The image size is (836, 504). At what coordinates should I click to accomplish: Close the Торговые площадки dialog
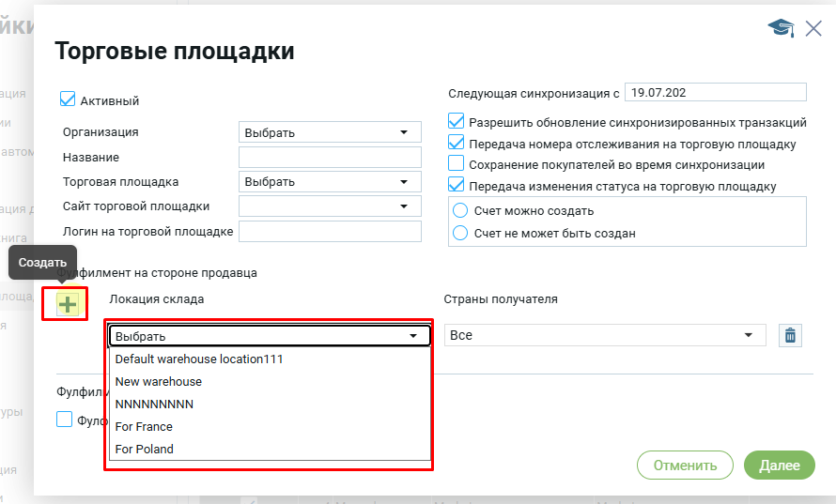(x=813, y=28)
